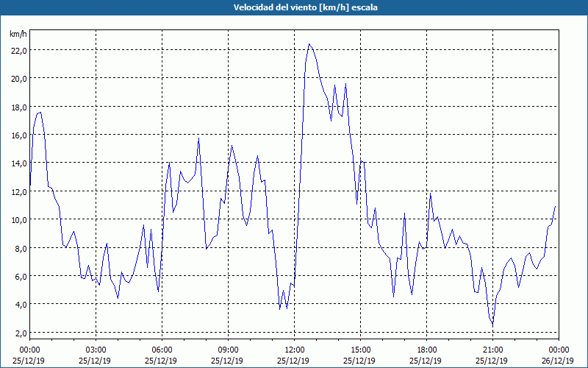Click the 15:00 time axis label
588x368 pixels.
[x=360, y=350]
